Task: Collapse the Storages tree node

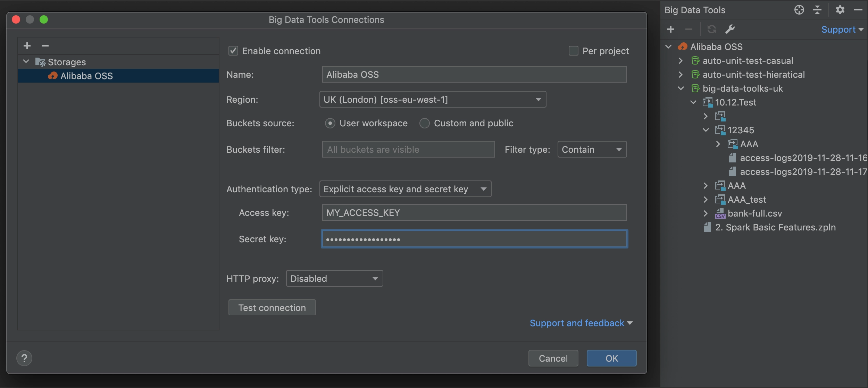Action: (x=26, y=62)
